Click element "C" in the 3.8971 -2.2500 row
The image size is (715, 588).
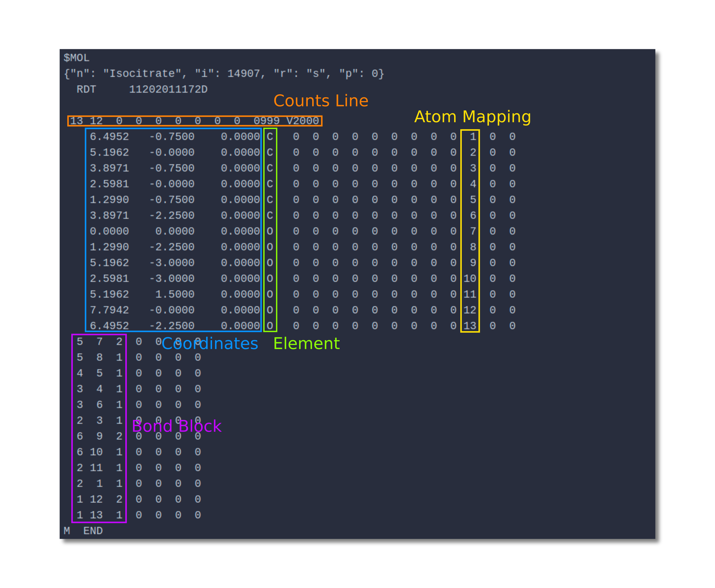[270, 215]
